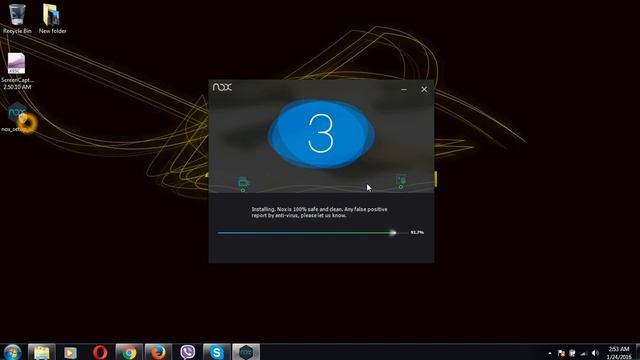Open Viber from taskbar
This screenshot has height=360, width=640.
tap(187, 352)
